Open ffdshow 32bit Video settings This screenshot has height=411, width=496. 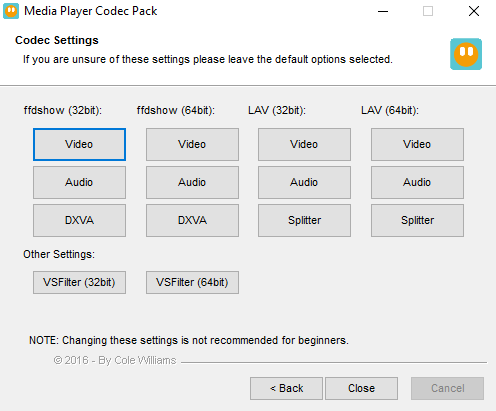coord(79,144)
